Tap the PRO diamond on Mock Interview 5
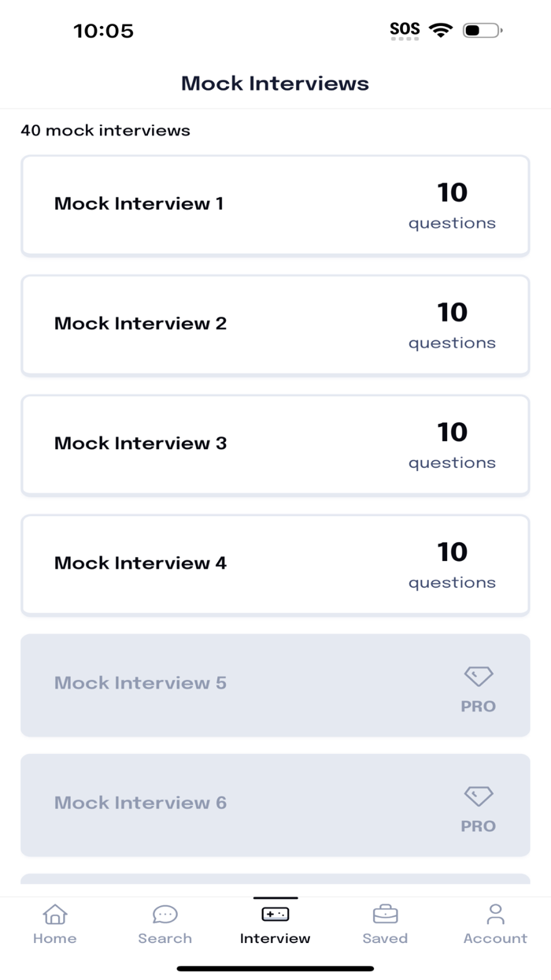 click(479, 675)
